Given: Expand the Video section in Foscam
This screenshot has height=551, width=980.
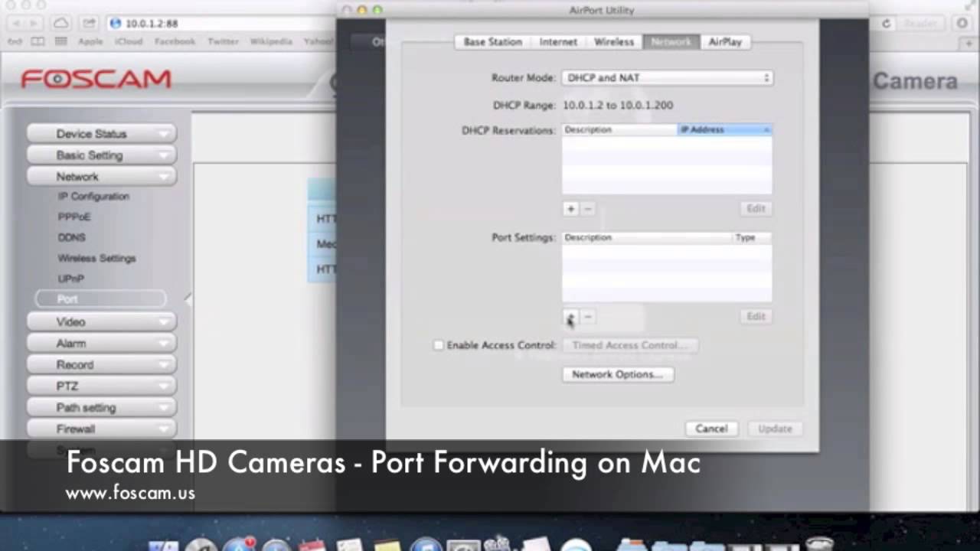Looking at the screenshot, I should coord(102,322).
